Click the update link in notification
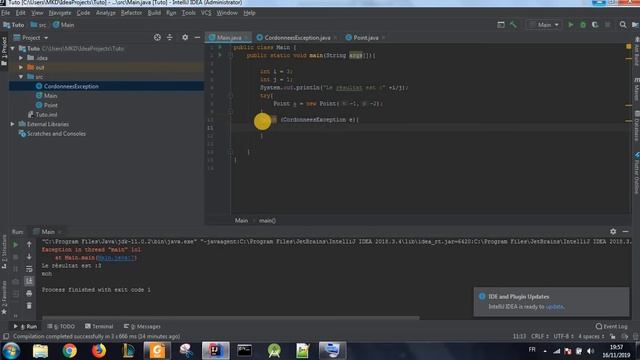Viewport: 640px width, 360px height. (x=554, y=307)
